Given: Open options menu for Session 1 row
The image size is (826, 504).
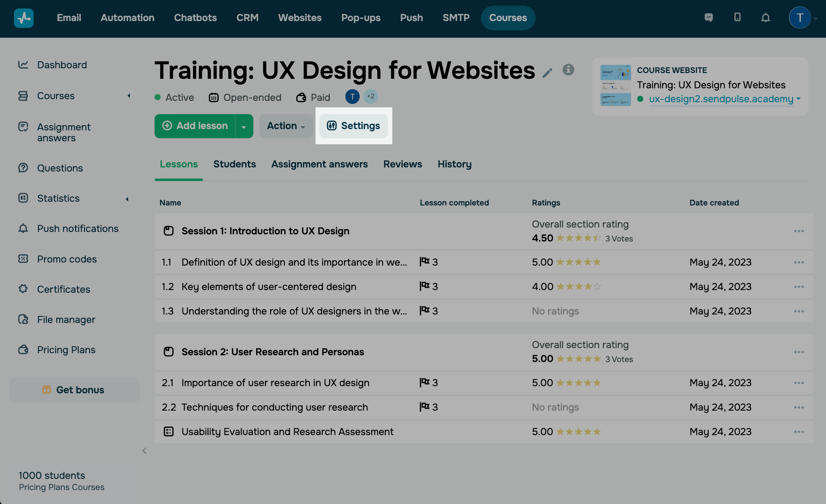Looking at the screenshot, I should point(799,231).
